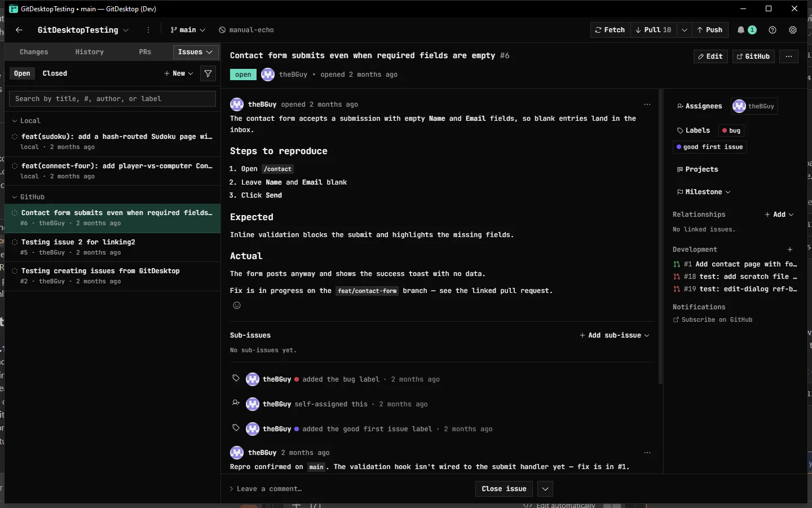Open the New issue dropdown
The image size is (812, 508).
[x=179, y=73]
